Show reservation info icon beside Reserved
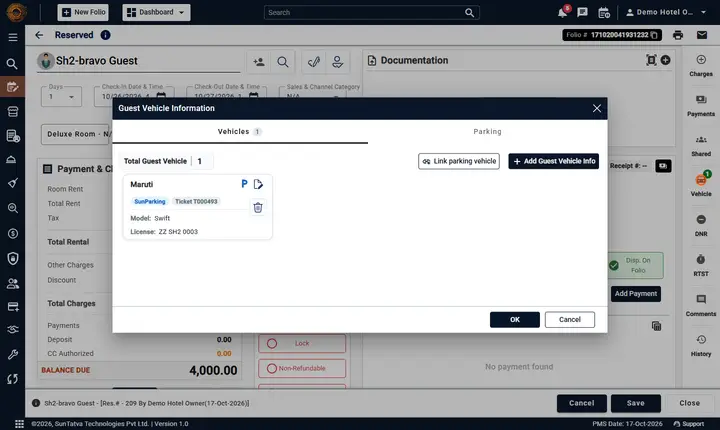This screenshot has height=430, width=720. coord(105,35)
